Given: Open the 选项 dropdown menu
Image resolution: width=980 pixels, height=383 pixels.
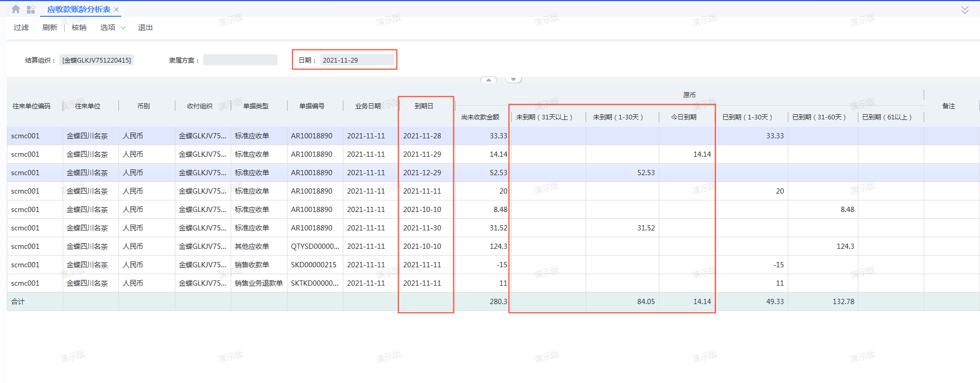Looking at the screenshot, I should click(x=113, y=27).
